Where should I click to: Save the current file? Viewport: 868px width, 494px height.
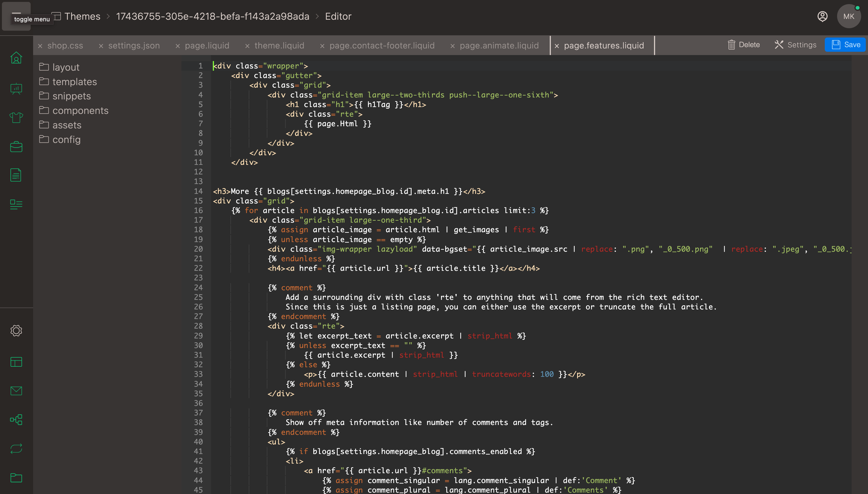[845, 44]
